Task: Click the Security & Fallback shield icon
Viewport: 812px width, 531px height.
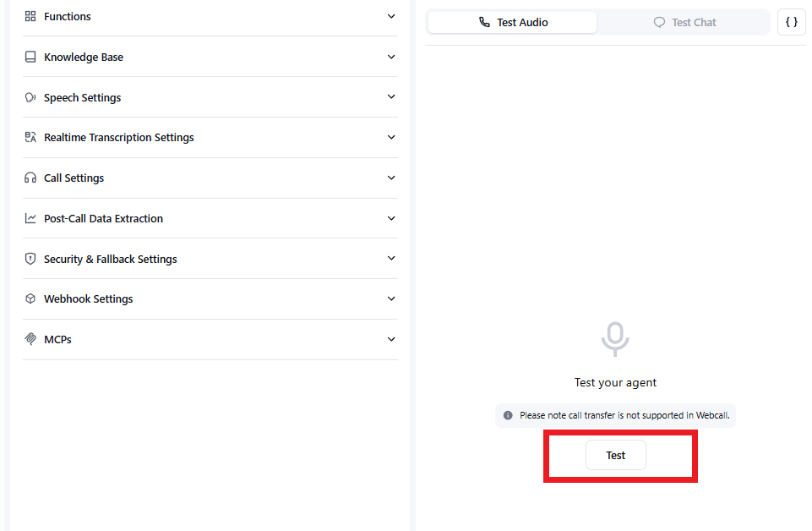Action: (30, 259)
